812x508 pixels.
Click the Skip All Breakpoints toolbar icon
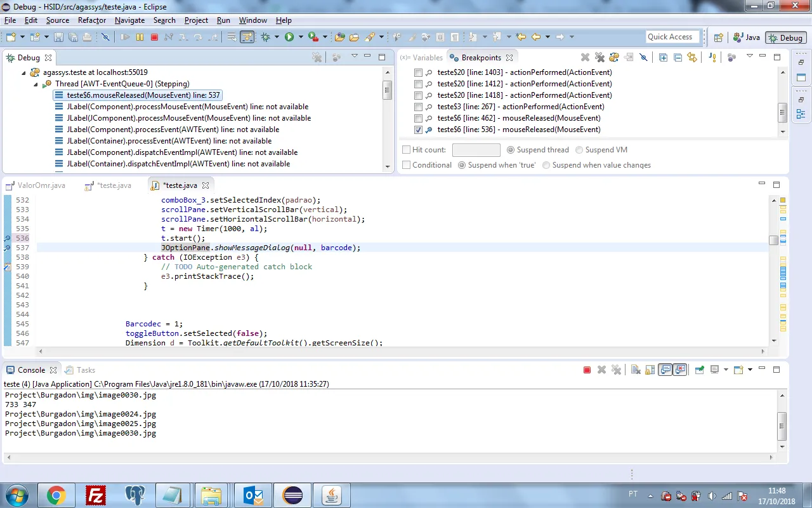coord(105,37)
